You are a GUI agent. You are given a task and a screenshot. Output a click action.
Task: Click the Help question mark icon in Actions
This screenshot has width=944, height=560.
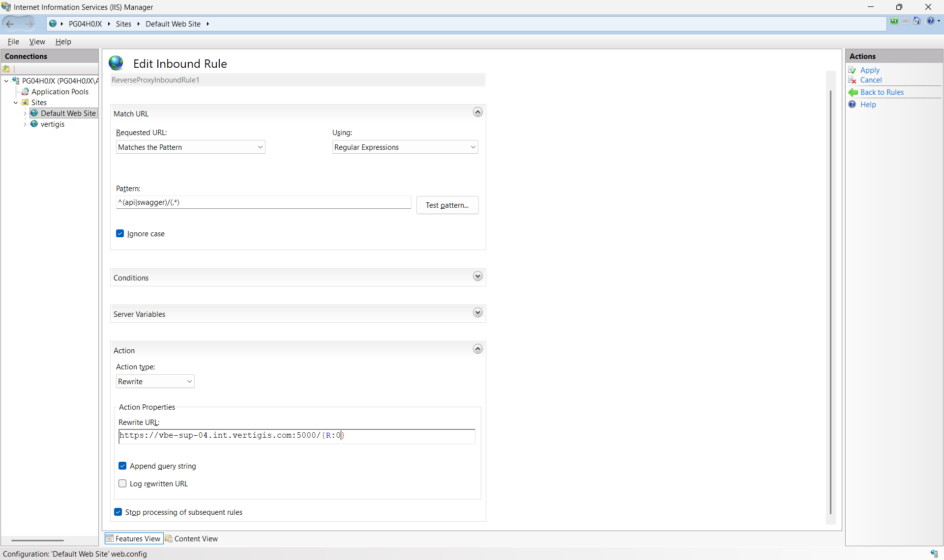(853, 105)
